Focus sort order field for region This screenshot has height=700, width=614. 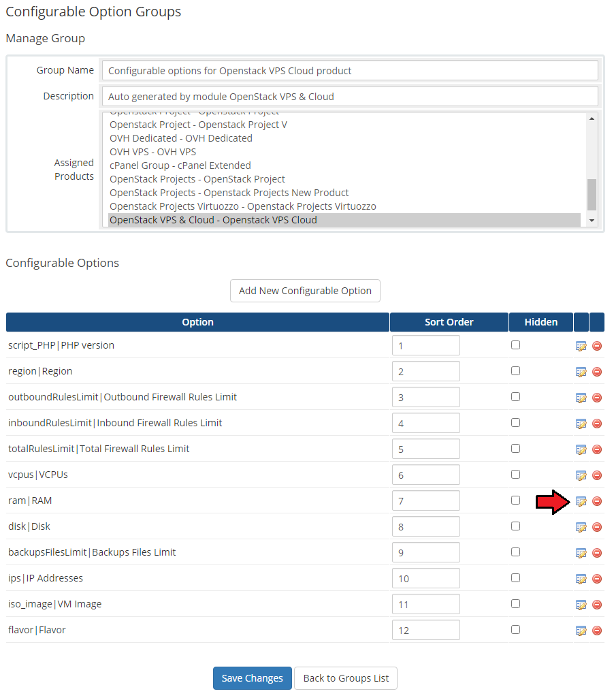click(425, 371)
